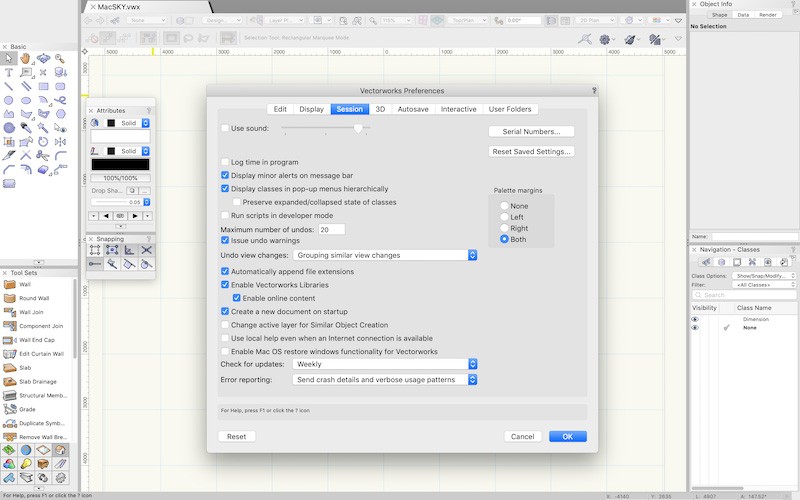Screen dimensions: 800x500
Task: Toggle visibility eye for Dimension class
Action: tap(694, 319)
